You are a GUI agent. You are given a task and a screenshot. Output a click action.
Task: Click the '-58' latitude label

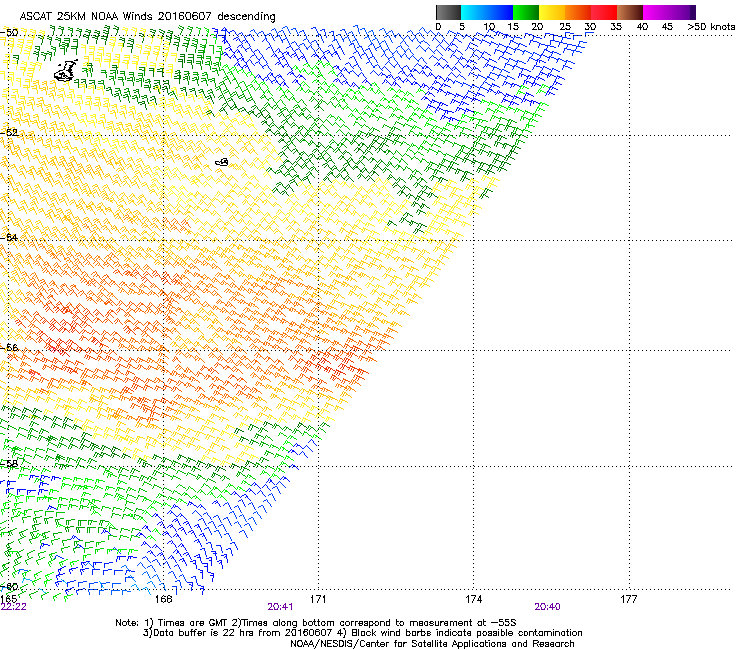(9, 463)
